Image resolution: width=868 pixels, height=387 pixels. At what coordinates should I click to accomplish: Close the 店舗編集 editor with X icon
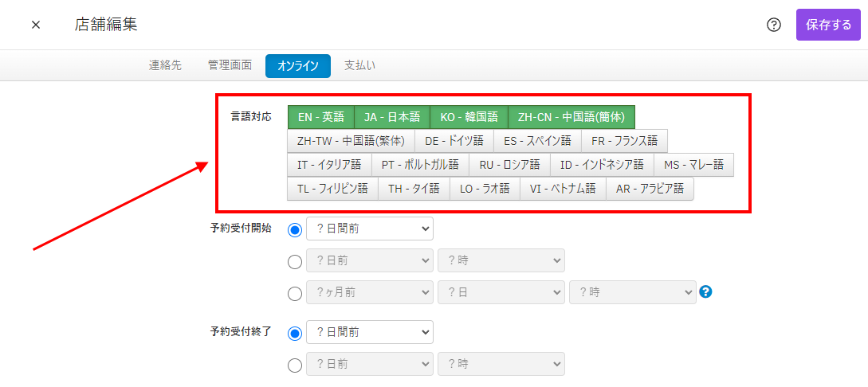pyautogui.click(x=36, y=25)
